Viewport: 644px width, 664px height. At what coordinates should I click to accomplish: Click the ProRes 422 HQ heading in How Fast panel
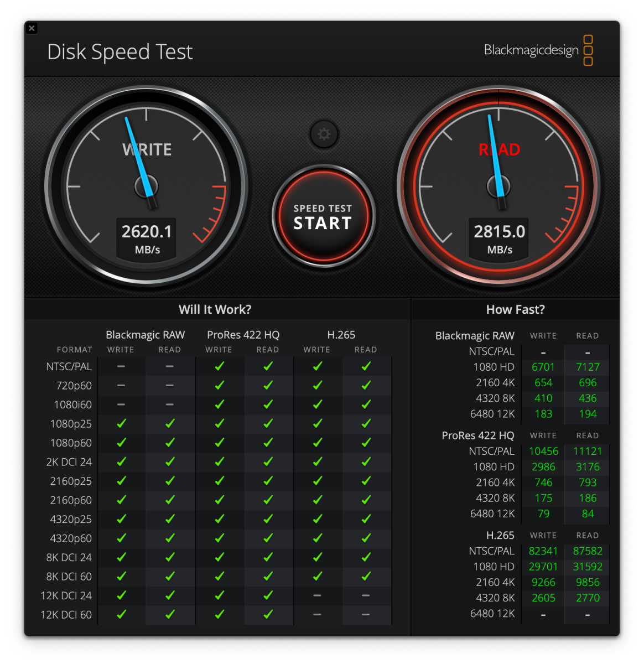click(x=478, y=435)
